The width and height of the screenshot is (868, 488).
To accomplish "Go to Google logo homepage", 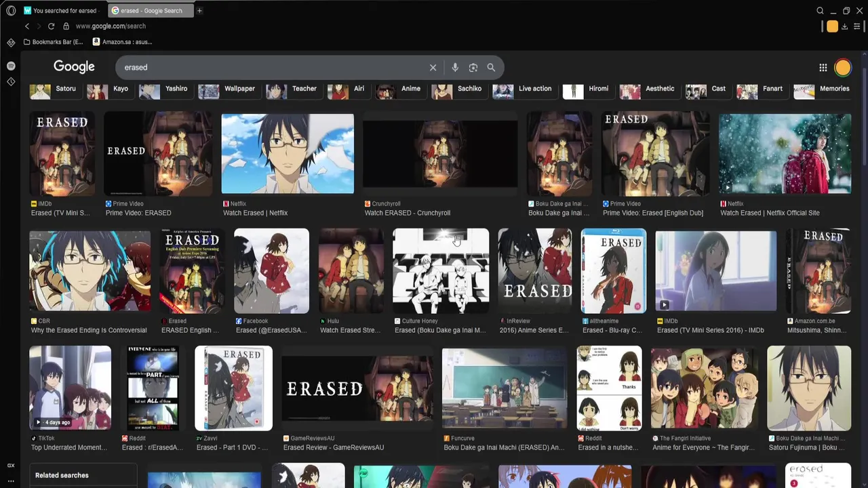I will [x=74, y=66].
